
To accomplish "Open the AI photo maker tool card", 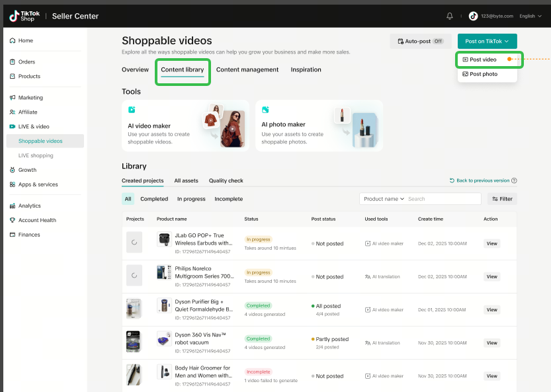I will (319, 125).
